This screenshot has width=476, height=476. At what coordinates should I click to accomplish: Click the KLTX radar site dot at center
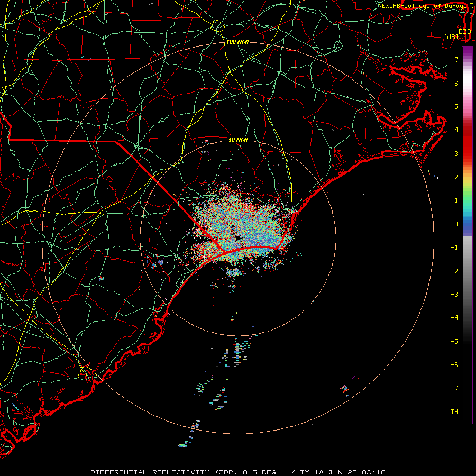tap(238, 237)
